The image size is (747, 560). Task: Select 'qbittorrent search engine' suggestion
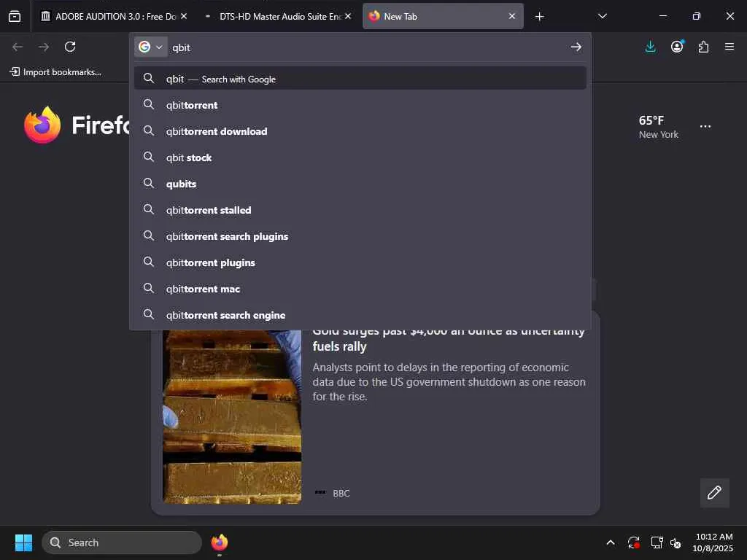[x=360, y=314]
